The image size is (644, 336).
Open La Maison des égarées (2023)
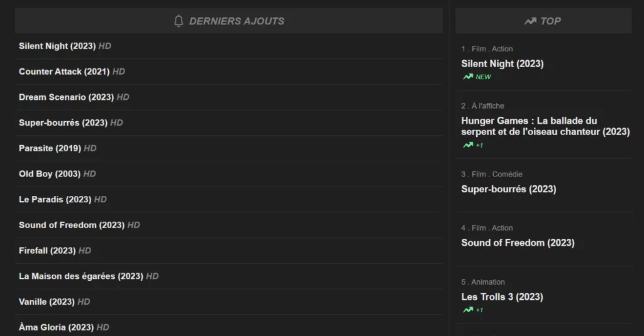81,276
